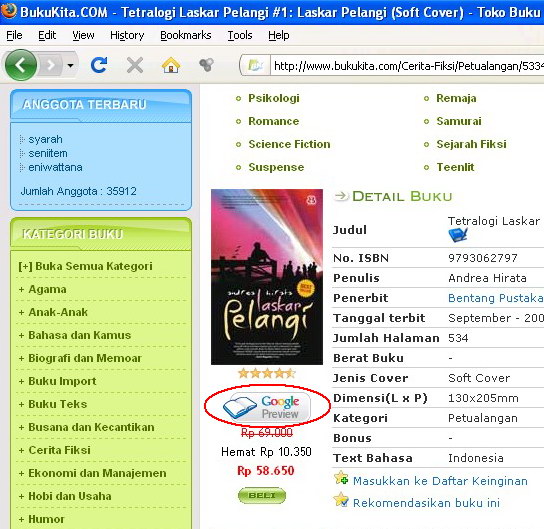Click the star icon beside Masukkan ke Daftar Keinginan
The image size is (544, 529).
341,478
